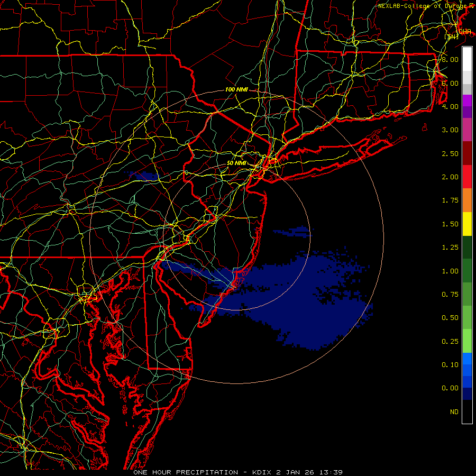Click the 'OHA' product label at top right

[465, 32]
